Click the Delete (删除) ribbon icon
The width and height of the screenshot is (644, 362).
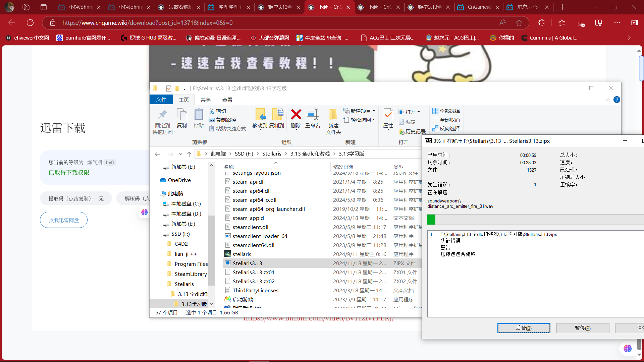[x=296, y=115]
